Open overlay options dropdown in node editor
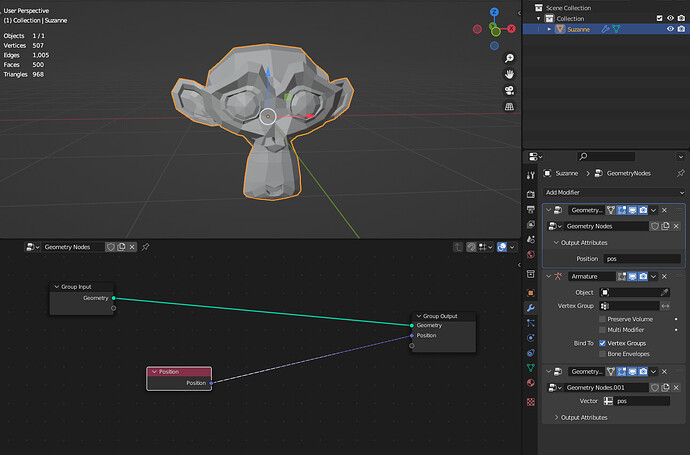Viewport: 690px width, 455px height. pyautogui.click(x=512, y=247)
